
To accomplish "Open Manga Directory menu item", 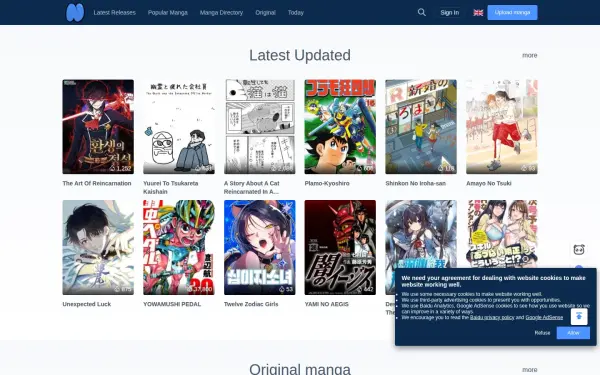I will [x=221, y=13].
